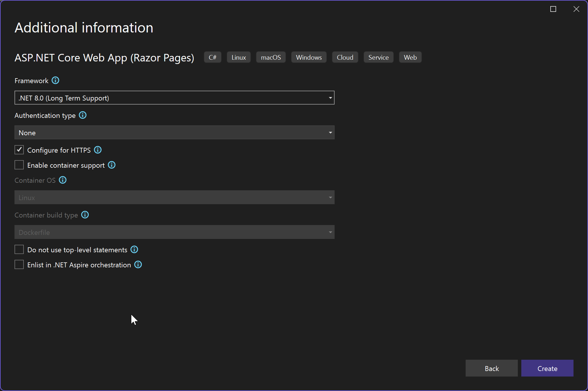This screenshot has width=588, height=391.
Task: Select None authentication type option
Action: pyautogui.click(x=174, y=133)
